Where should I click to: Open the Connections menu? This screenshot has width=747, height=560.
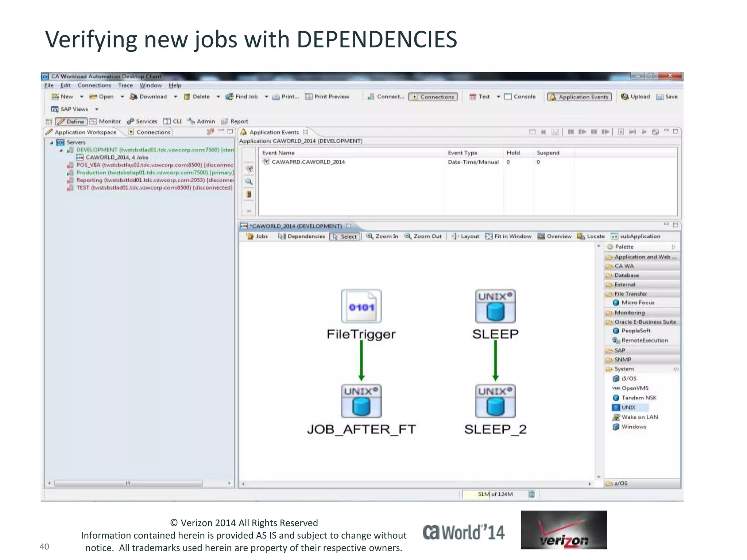94,85
